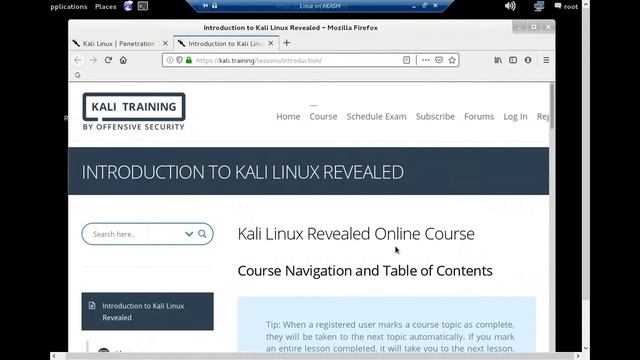Reload the page with the refresh icon
The height and width of the screenshot is (360, 640).
108,60
